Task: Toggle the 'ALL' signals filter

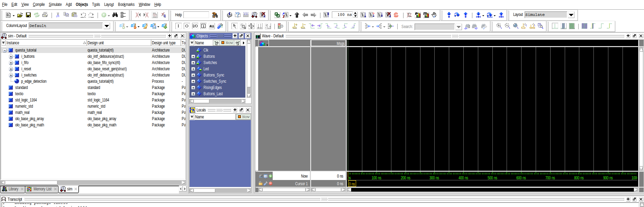Action: 212,26
